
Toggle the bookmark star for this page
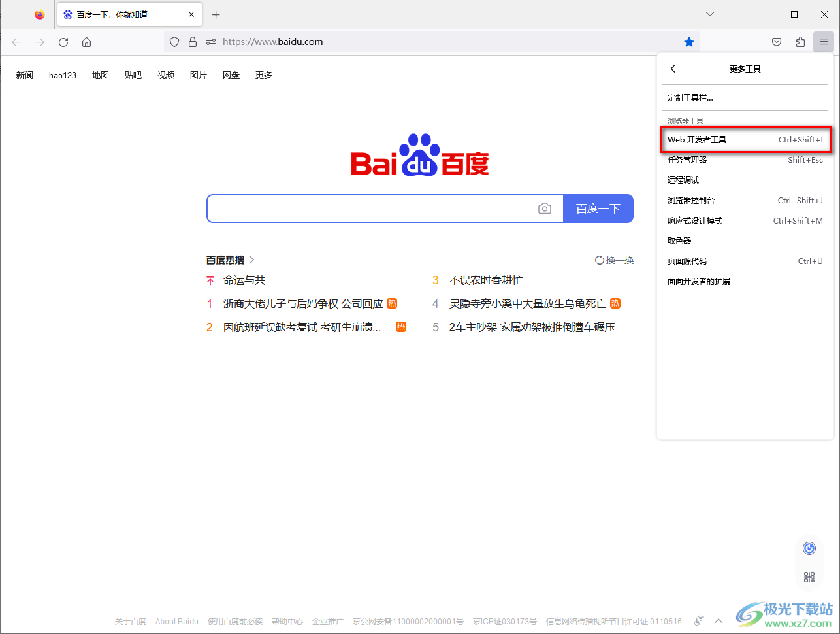pos(689,42)
